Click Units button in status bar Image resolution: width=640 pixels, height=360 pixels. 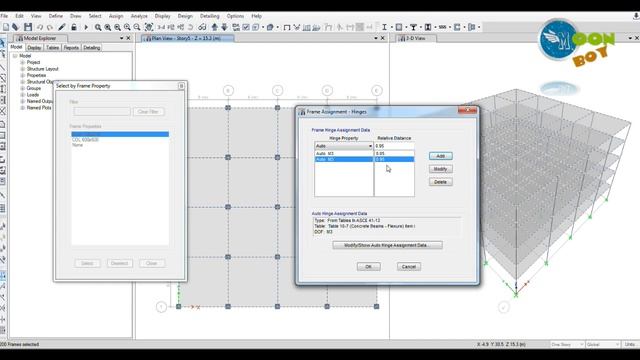[631, 344]
